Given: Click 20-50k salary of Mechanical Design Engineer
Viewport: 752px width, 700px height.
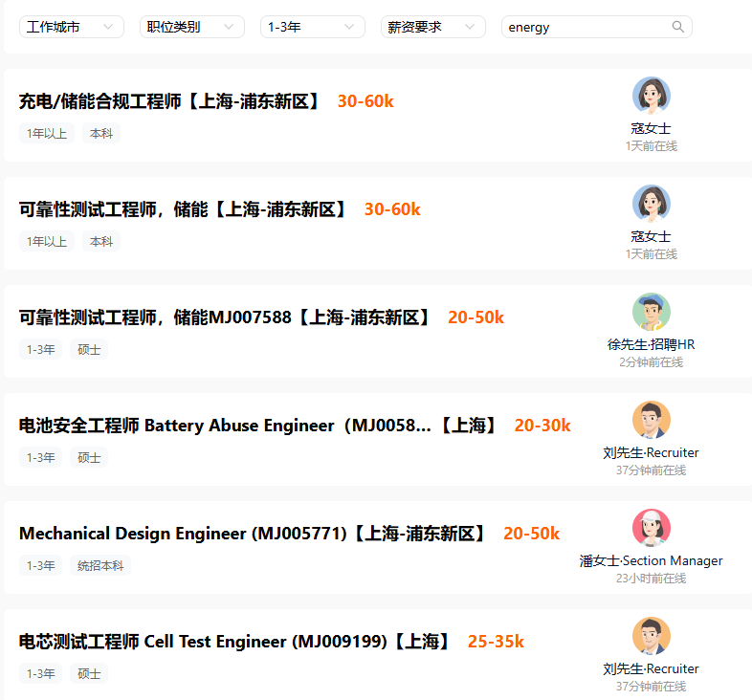Looking at the screenshot, I should pyautogui.click(x=531, y=534).
